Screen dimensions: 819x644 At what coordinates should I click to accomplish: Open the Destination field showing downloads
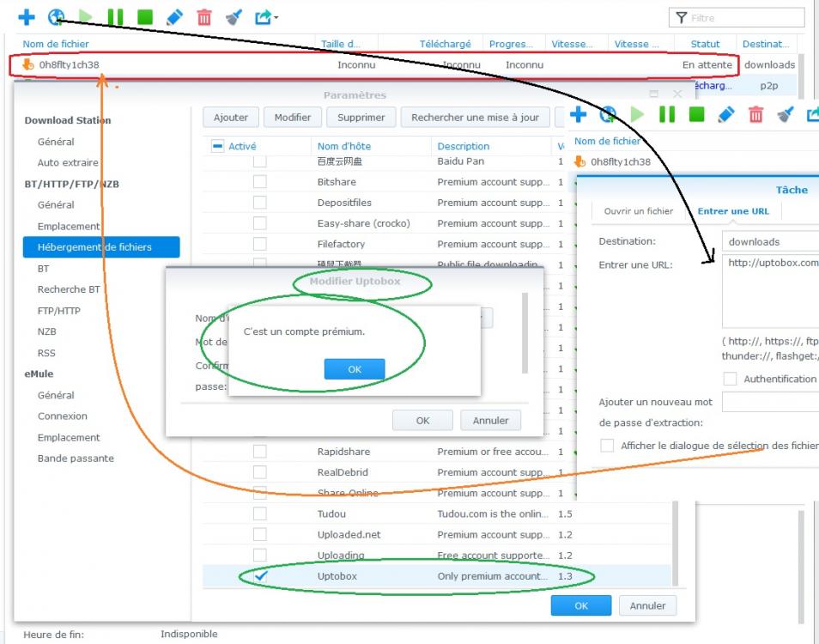click(770, 241)
